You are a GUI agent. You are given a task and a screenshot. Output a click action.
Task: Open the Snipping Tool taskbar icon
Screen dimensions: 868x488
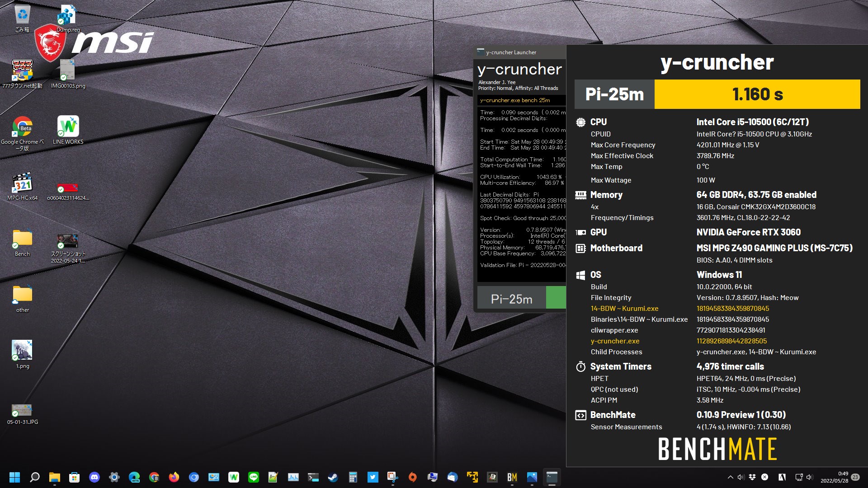click(393, 477)
